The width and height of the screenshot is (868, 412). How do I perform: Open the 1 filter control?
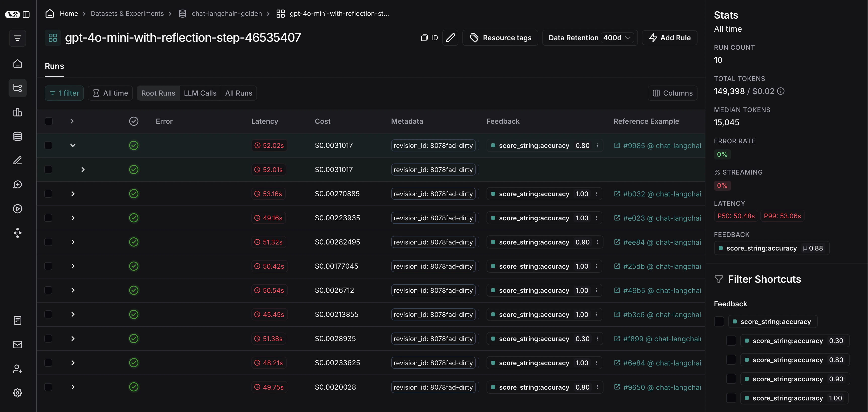pos(64,93)
